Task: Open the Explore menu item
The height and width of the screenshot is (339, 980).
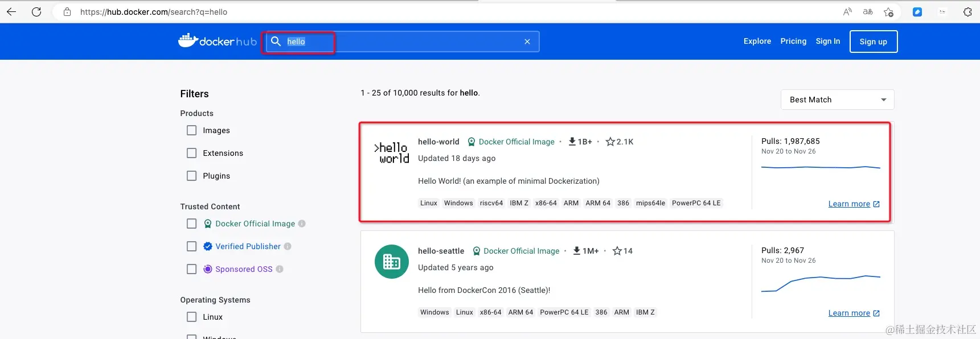Action: pos(757,41)
